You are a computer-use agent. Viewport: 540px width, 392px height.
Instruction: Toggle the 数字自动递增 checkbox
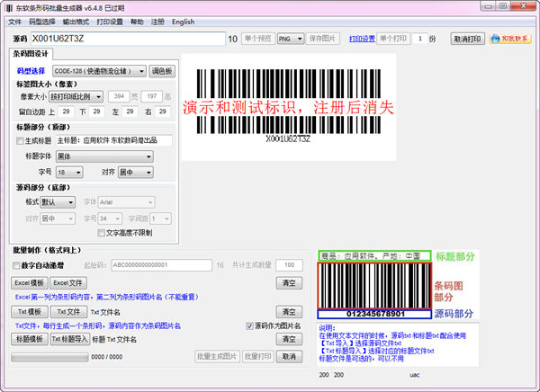(x=18, y=265)
